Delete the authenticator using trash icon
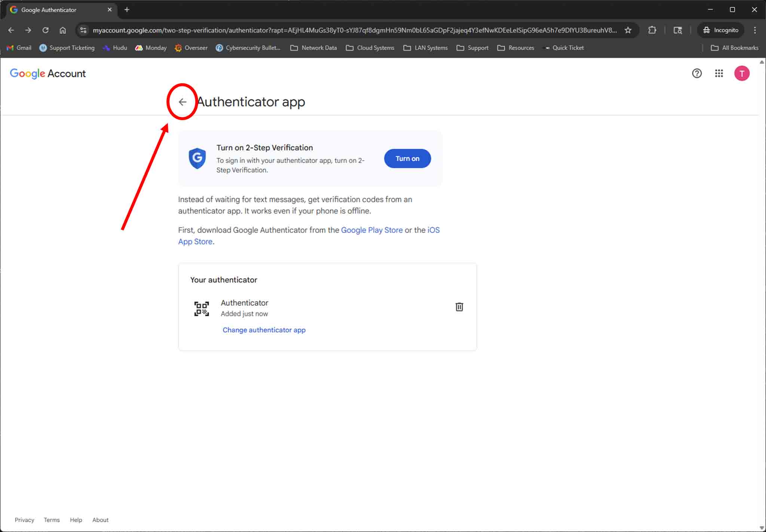The image size is (766, 532). coord(459,307)
